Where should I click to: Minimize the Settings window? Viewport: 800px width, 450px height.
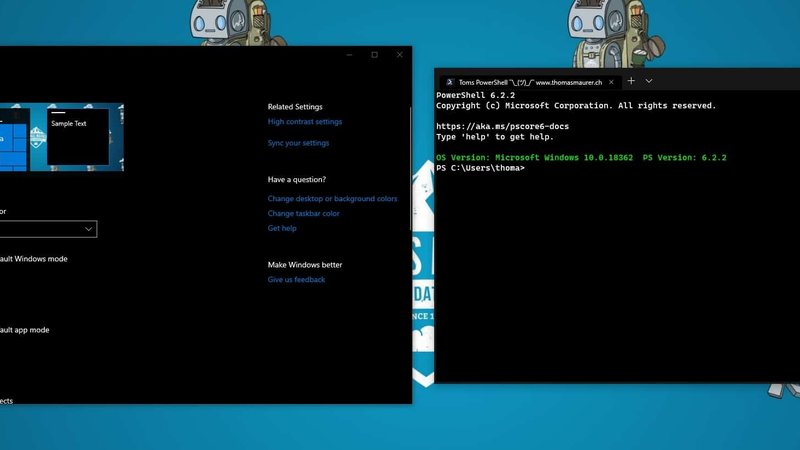(347, 55)
